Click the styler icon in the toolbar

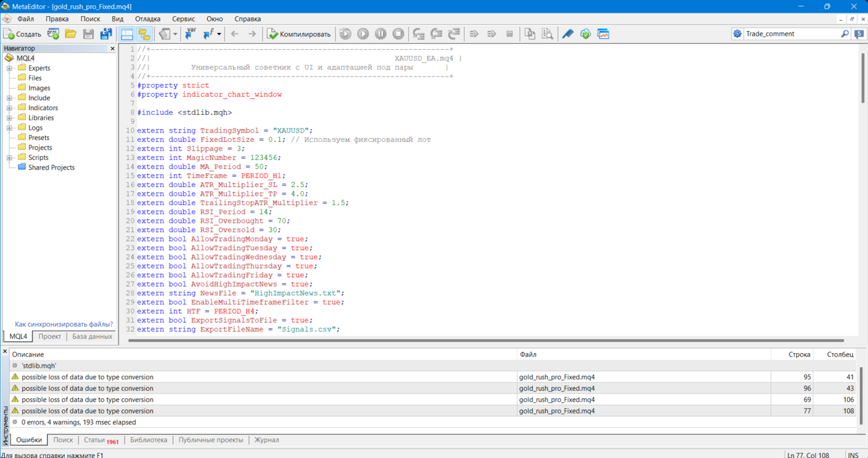tap(164, 34)
